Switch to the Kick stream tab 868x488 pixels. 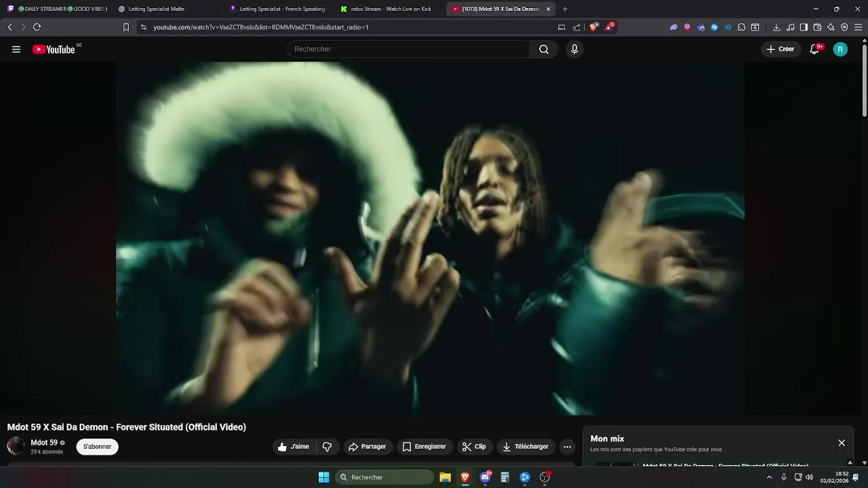390,9
